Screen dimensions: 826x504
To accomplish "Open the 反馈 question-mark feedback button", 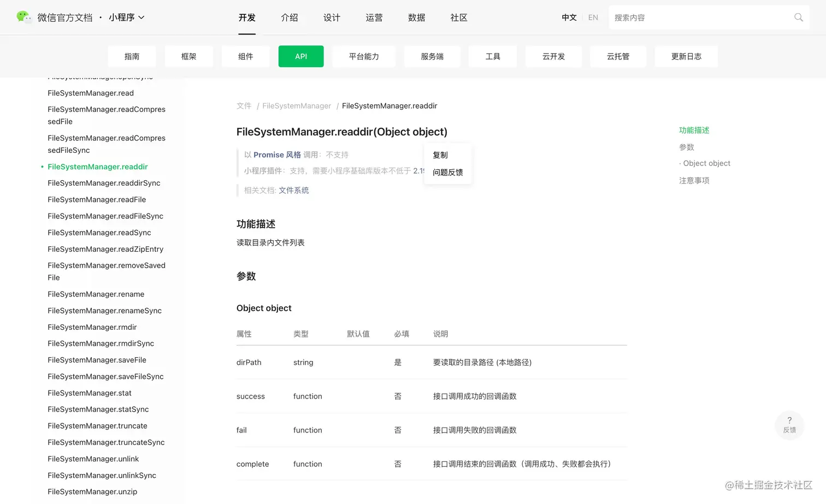I will point(789,425).
